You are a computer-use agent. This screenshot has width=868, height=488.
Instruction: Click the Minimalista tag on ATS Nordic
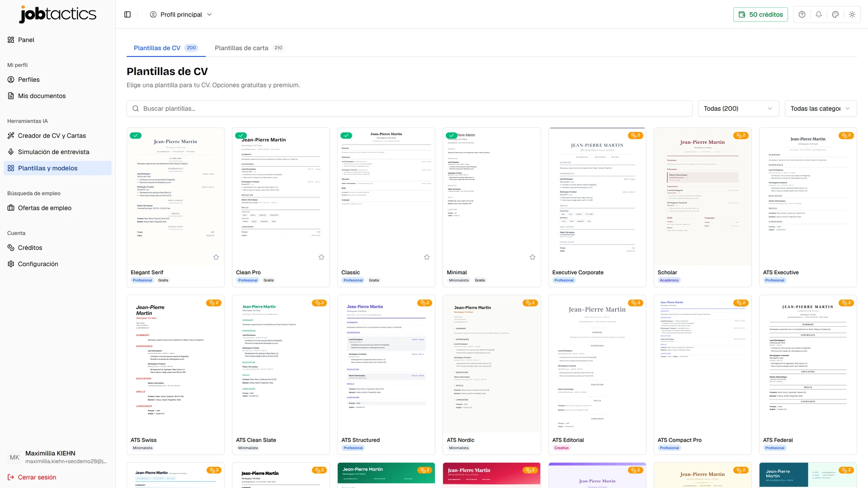pyautogui.click(x=459, y=448)
